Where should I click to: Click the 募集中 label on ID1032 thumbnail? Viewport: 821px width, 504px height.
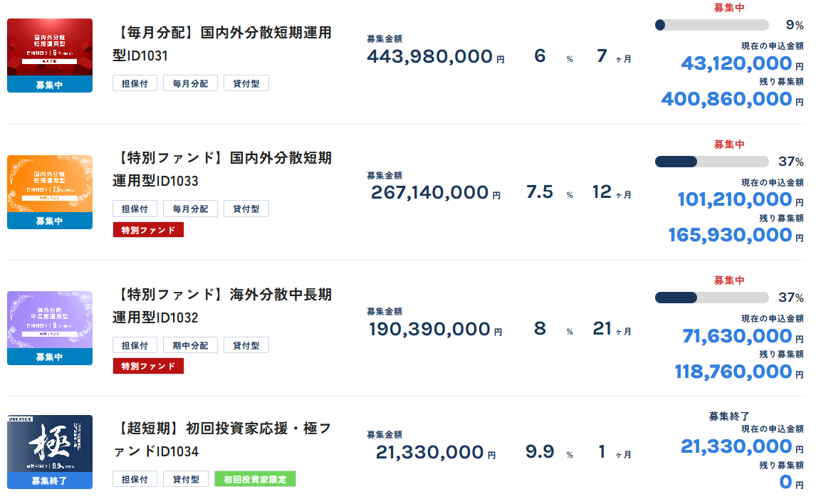pos(50,357)
